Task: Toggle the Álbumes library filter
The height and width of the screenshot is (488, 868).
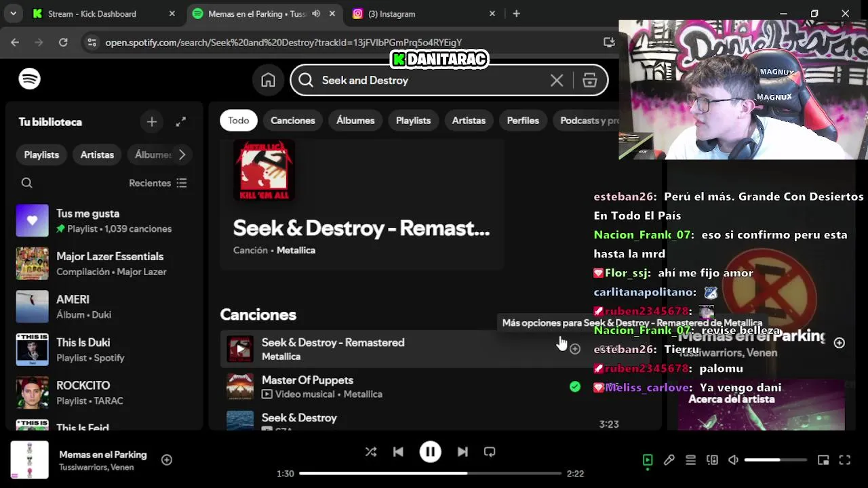Action: [x=152, y=155]
